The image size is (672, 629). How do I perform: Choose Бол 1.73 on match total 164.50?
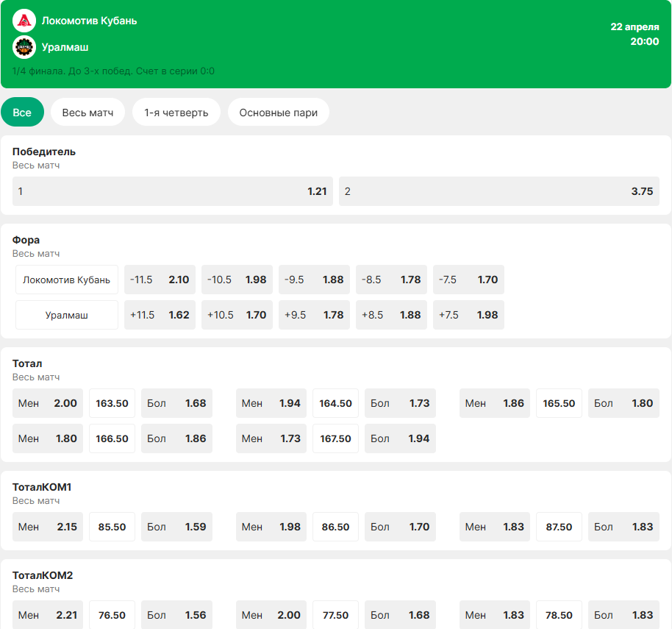400,403
